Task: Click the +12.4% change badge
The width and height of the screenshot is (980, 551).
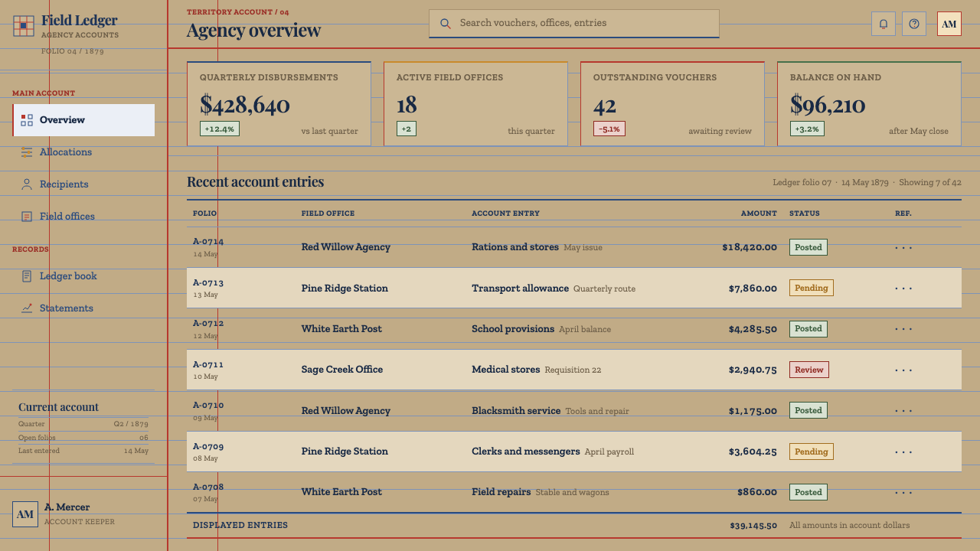Action: point(220,129)
